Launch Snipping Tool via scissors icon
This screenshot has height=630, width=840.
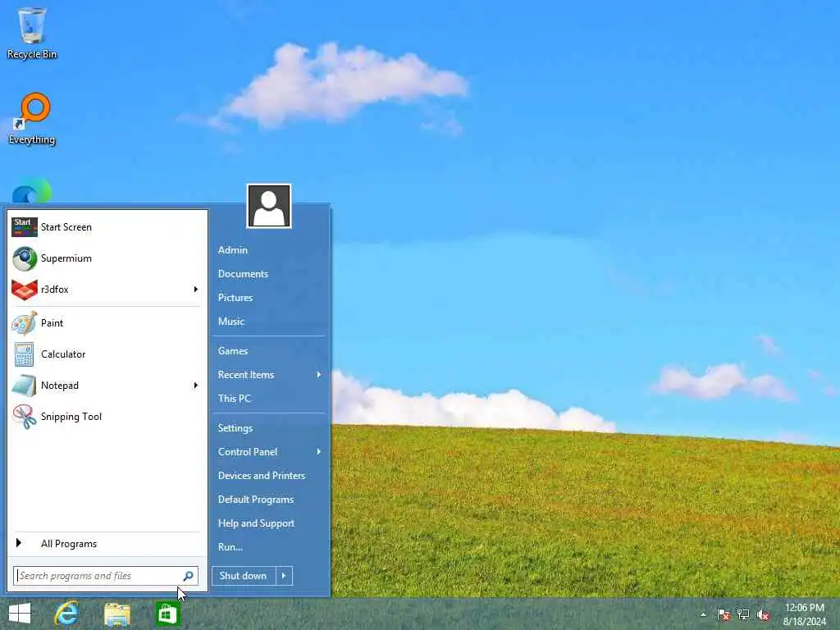click(x=25, y=416)
